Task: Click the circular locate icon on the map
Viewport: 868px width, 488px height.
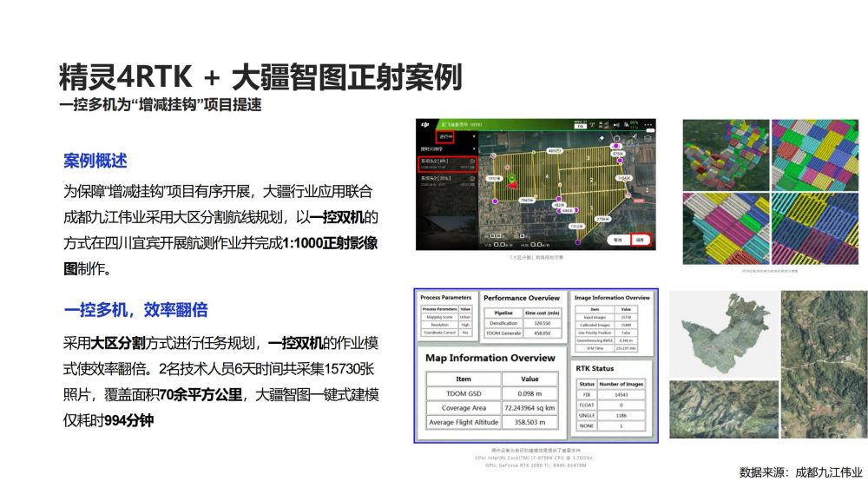Action: [616, 138]
